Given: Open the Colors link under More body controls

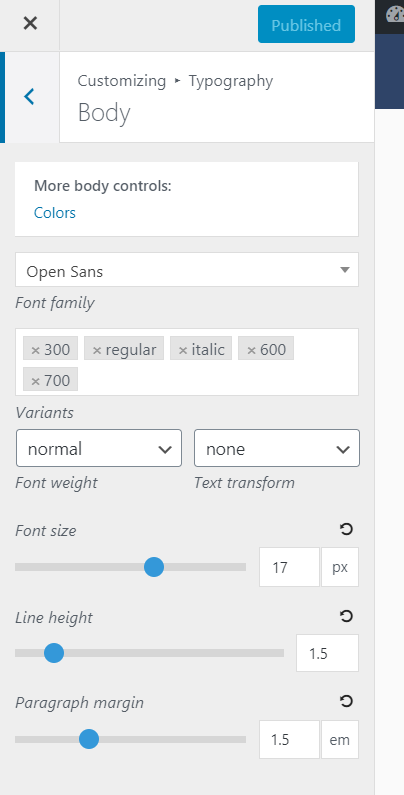Looking at the screenshot, I should pyautogui.click(x=55, y=213).
